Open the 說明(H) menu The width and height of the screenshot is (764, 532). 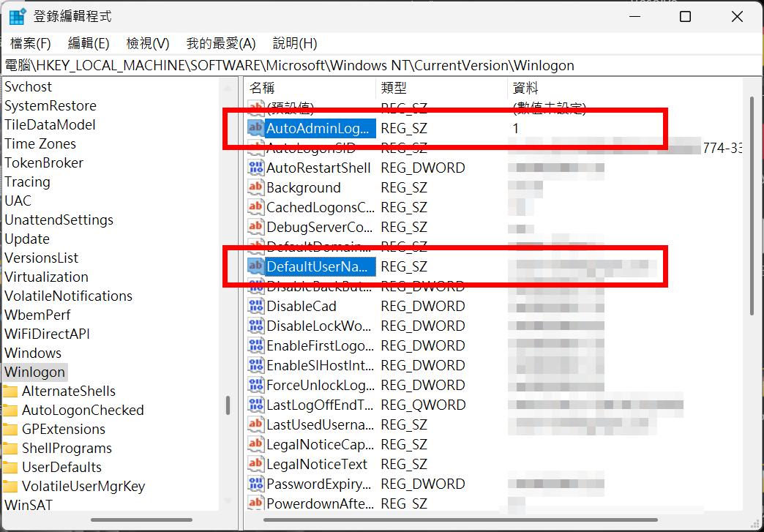pyautogui.click(x=295, y=44)
